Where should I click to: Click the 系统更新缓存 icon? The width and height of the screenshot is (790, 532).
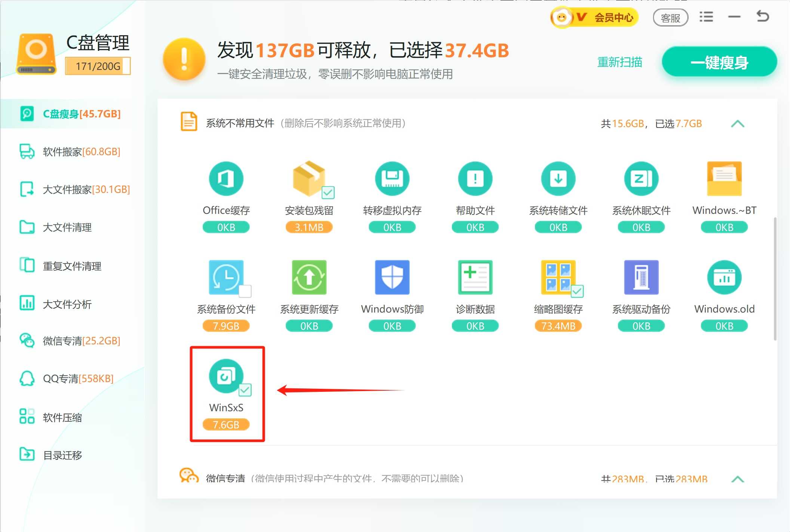click(309, 277)
